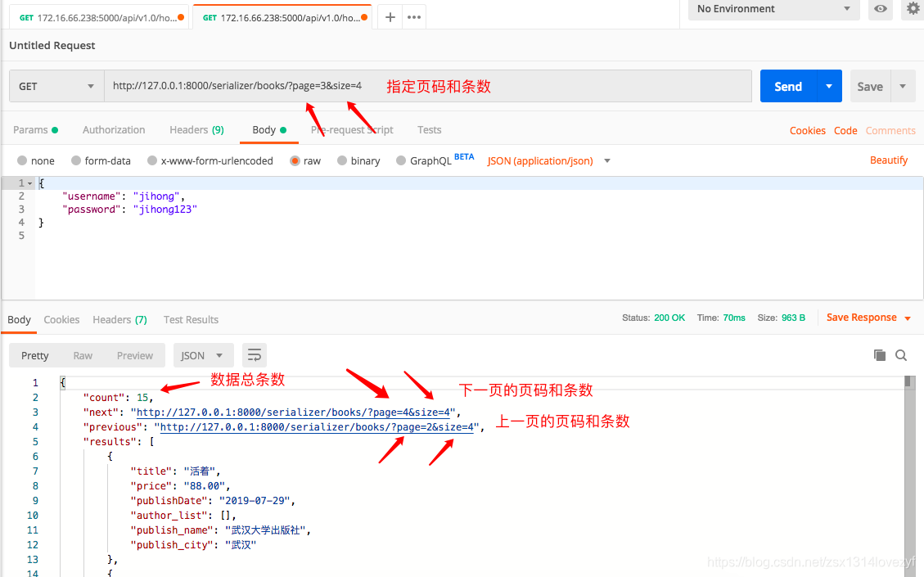This screenshot has width=924, height=577.
Task: Expand the Save button arrow options
Action: tap(903, 86)
